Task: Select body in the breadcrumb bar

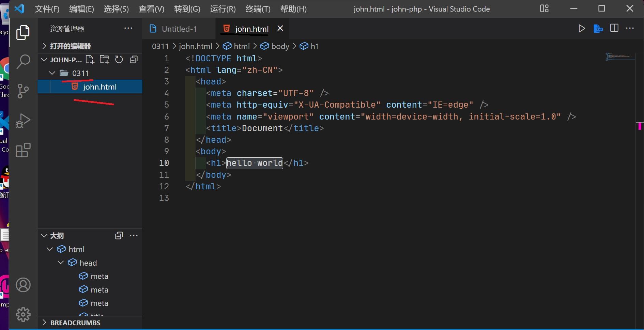Action: point(280,46)
